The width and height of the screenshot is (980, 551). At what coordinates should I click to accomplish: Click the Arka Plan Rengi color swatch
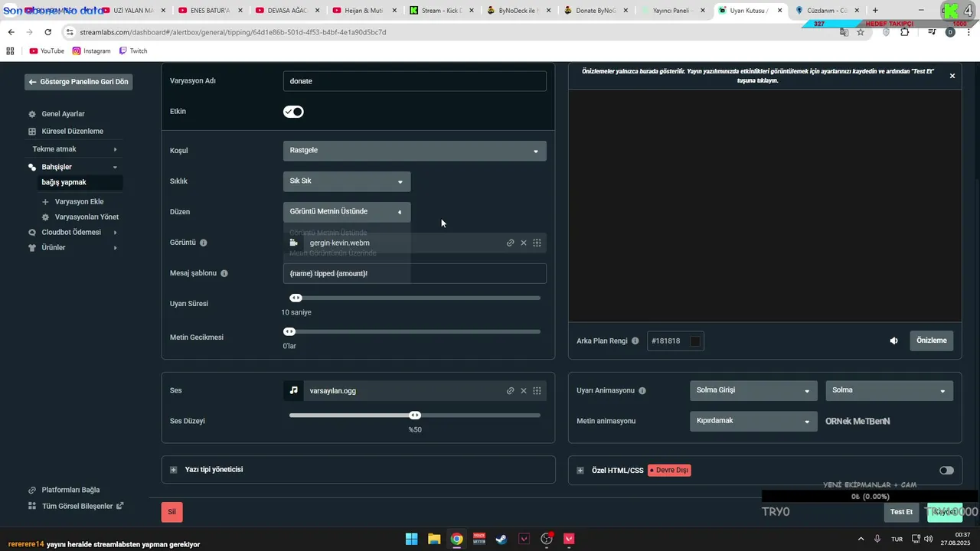click(x=695, y=341)
